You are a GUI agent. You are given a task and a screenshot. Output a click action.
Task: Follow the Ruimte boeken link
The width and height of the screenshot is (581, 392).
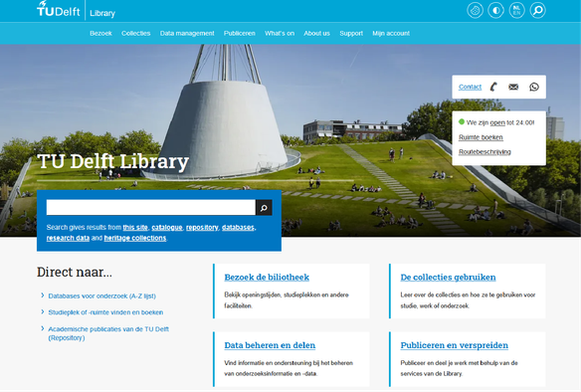pos(481,137)
